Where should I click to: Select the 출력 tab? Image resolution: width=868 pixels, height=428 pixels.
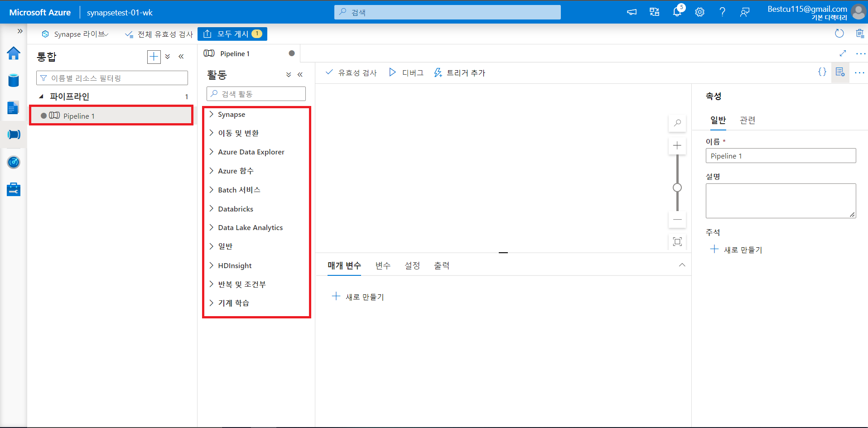(442, 265)
